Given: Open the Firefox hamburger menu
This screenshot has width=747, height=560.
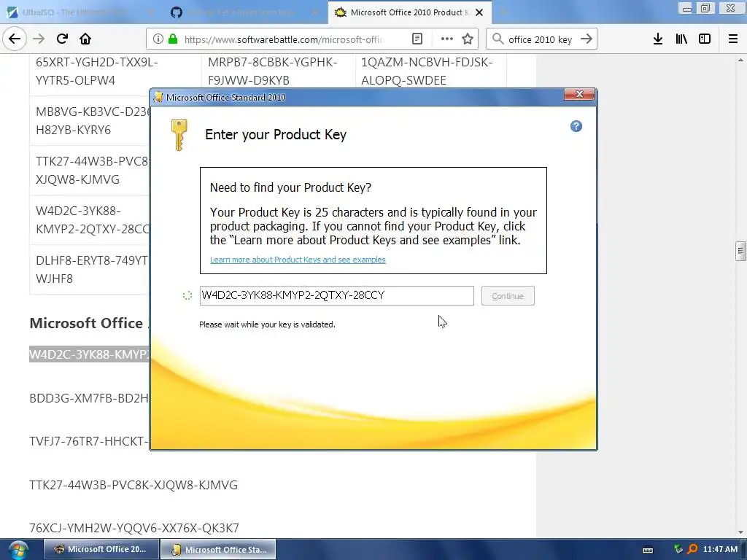Looking at the screenshot, I should point(733,39).
